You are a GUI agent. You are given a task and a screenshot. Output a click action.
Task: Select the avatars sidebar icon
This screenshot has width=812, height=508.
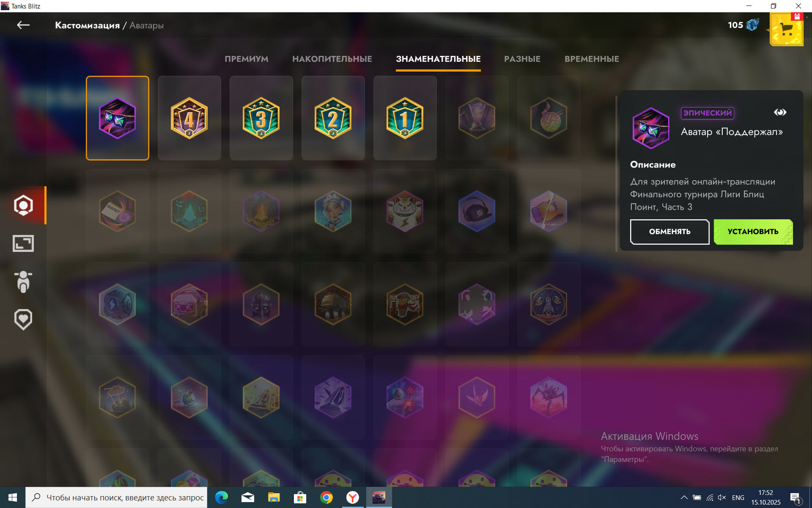pos(23,205)
